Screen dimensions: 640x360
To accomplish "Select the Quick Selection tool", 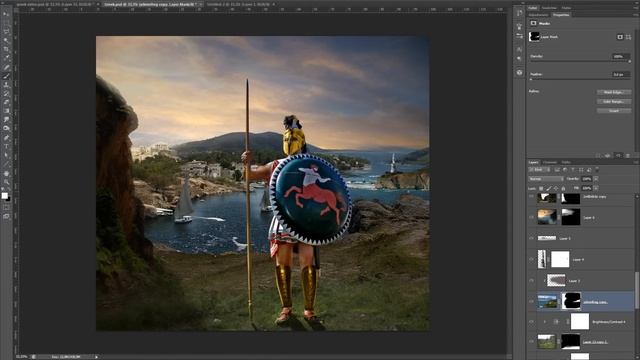I will pos(6,40).
